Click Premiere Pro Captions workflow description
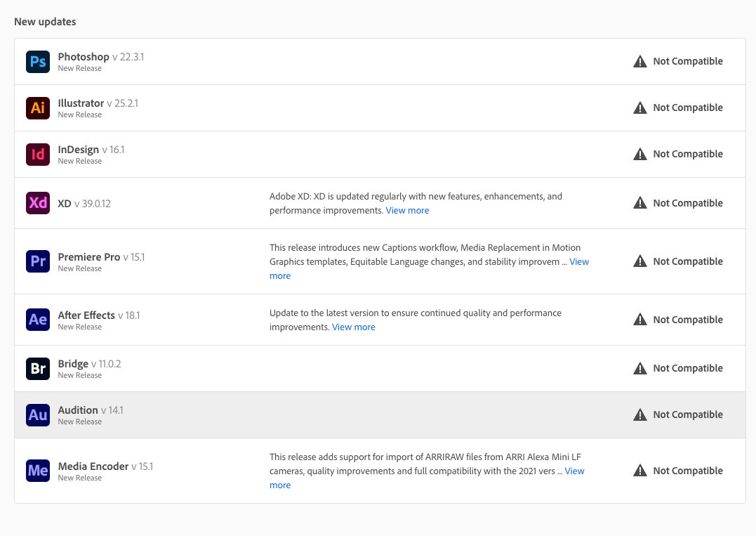 [x=429, y=261]
